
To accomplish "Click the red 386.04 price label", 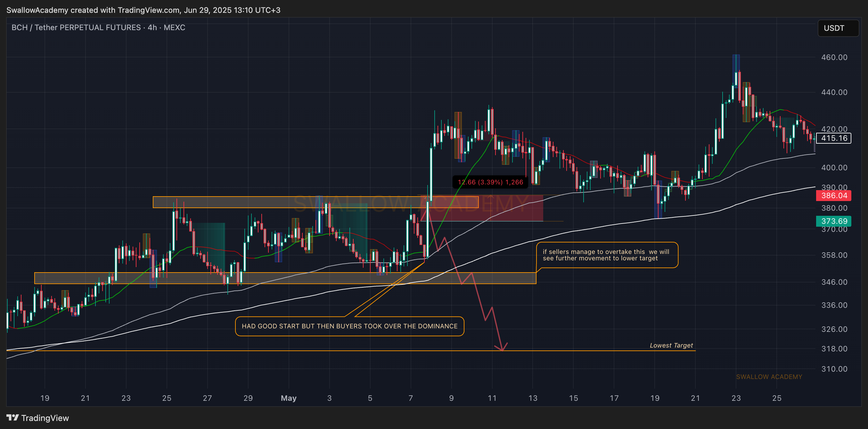I will click(834, 195).
